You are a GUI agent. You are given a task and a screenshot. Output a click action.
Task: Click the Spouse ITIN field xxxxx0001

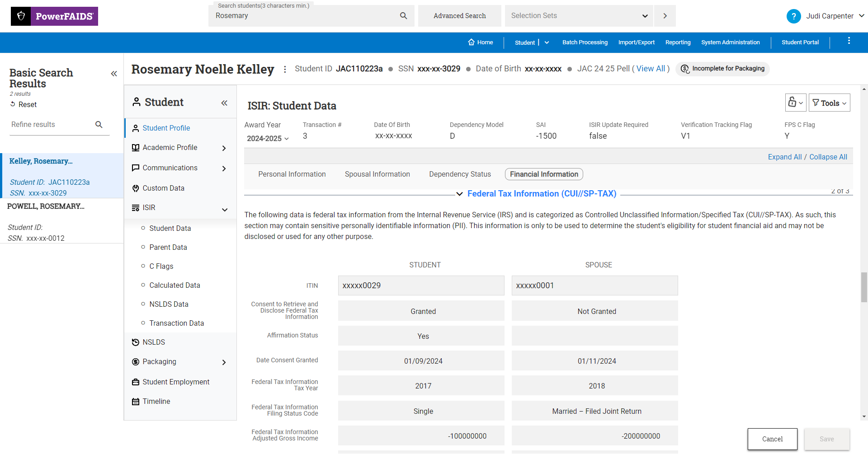coord(594,286)
